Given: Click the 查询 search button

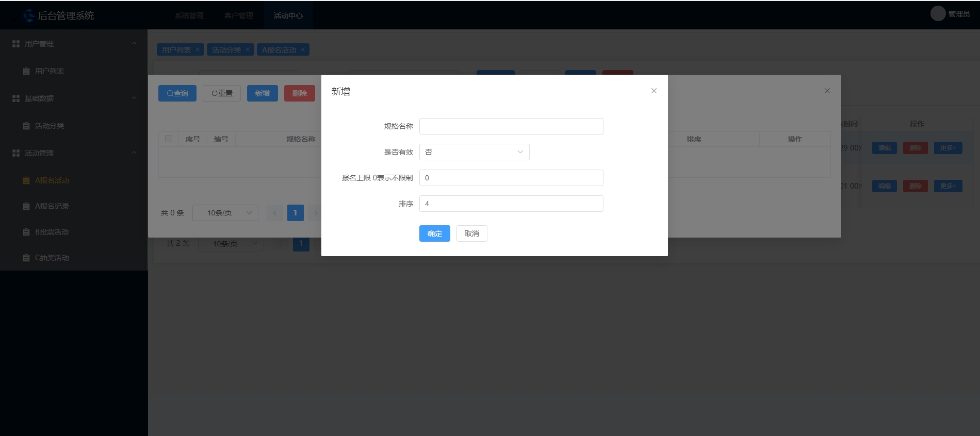Looking at the screenshot, I should pyautogui.click(x=177, y=93).
